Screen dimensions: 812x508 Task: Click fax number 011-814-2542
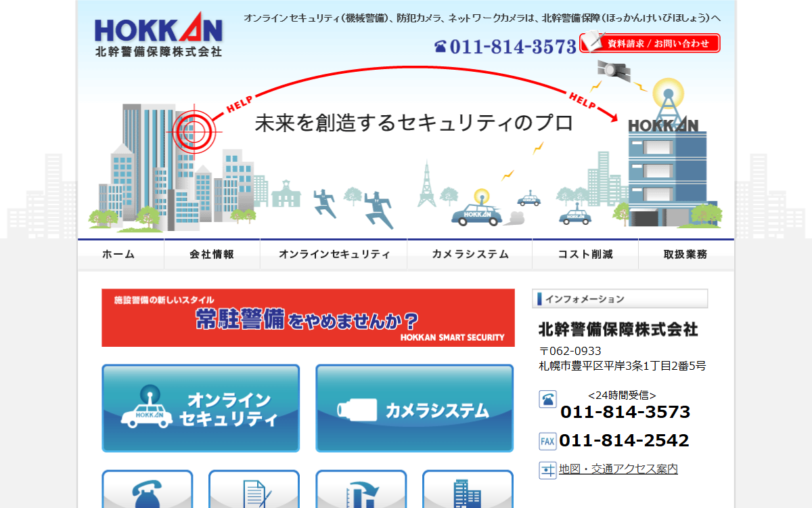coord(624,440)
